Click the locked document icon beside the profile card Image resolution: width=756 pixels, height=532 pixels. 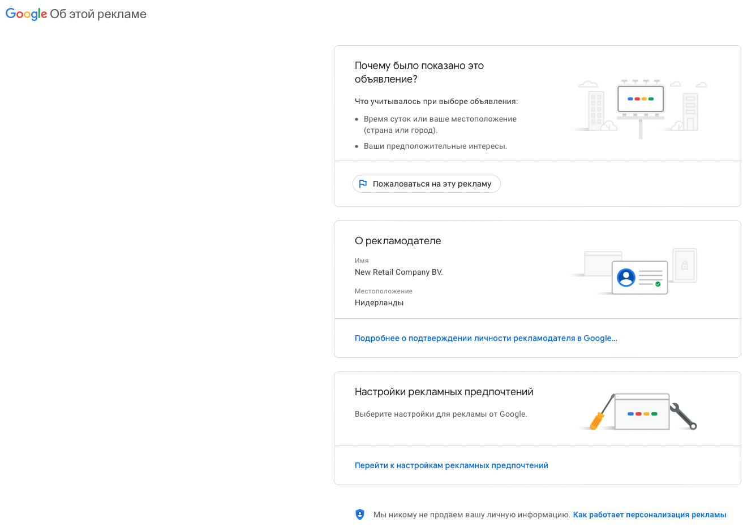pyautogui.click(x=685, y=265)
